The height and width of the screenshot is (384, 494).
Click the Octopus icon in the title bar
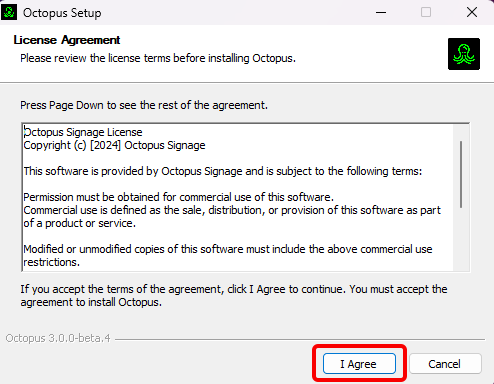[9, 12]
